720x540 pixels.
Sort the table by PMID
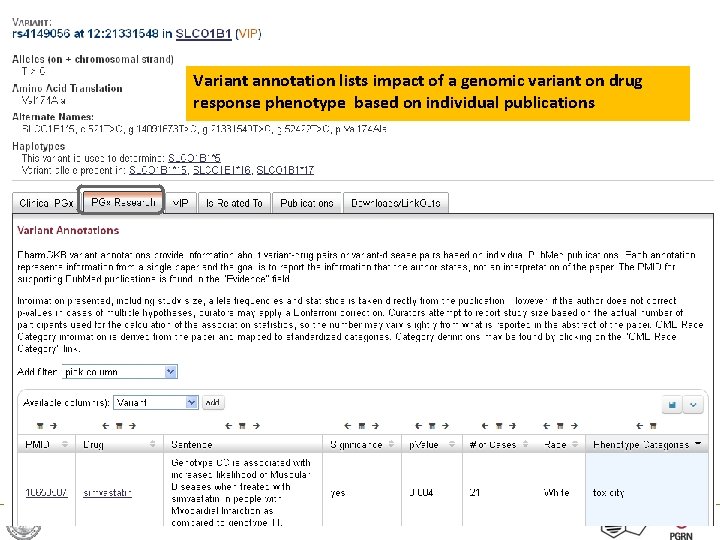(65, 444)
